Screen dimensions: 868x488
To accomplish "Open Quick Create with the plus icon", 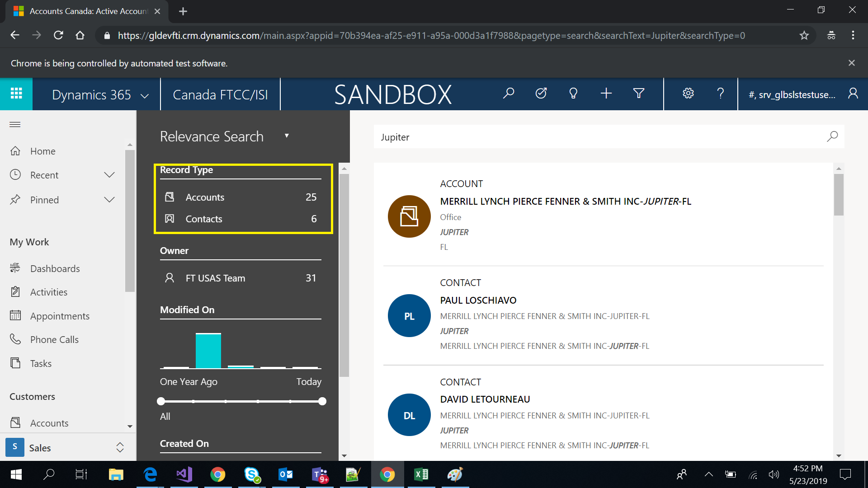I will pos(606,94).
